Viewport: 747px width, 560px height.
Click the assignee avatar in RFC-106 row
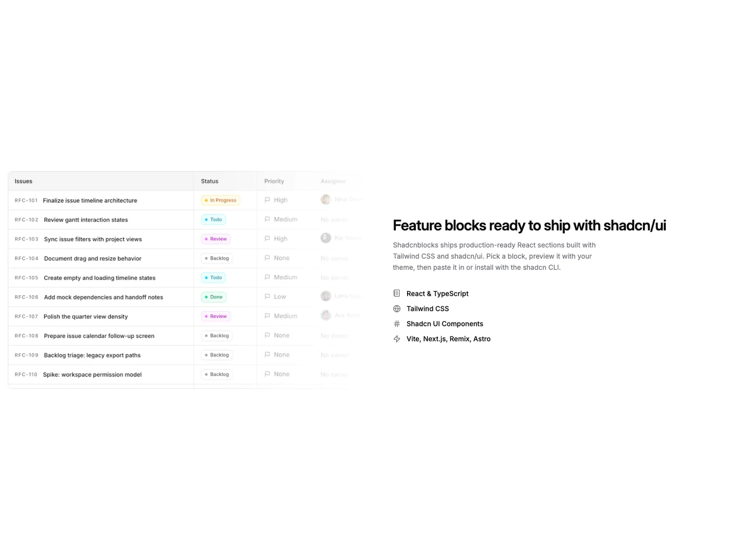(x=325, y=296)
